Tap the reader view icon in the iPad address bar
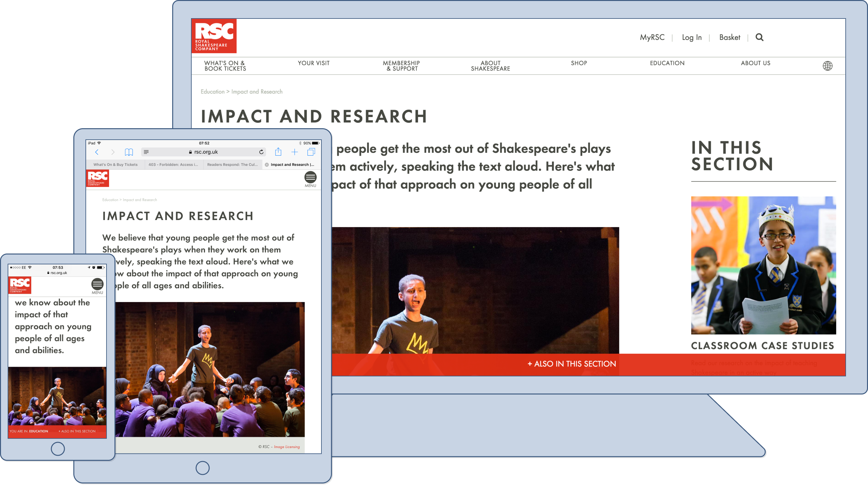 pos(146,152)
